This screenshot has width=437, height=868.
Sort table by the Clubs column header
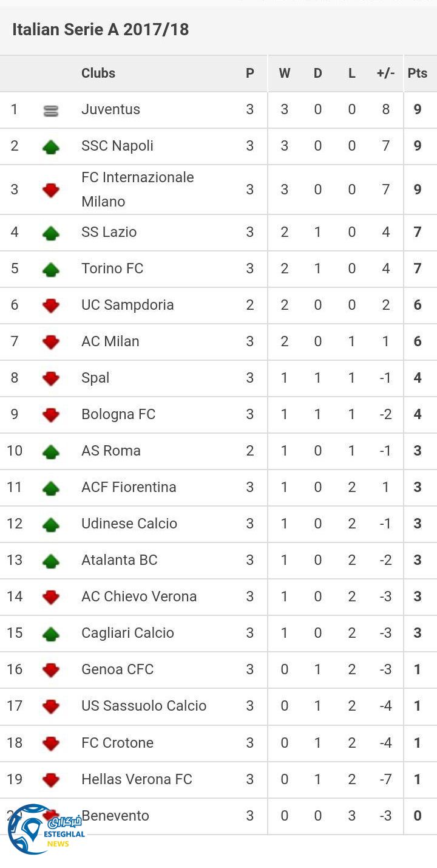click(x=98, y=73)
